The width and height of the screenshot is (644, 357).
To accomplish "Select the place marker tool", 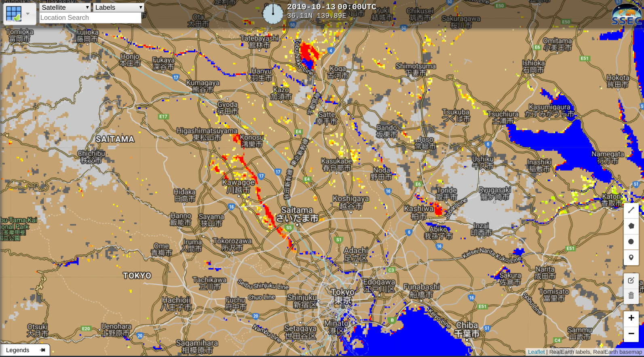I will pyautogui.click(x=631, y=258).
